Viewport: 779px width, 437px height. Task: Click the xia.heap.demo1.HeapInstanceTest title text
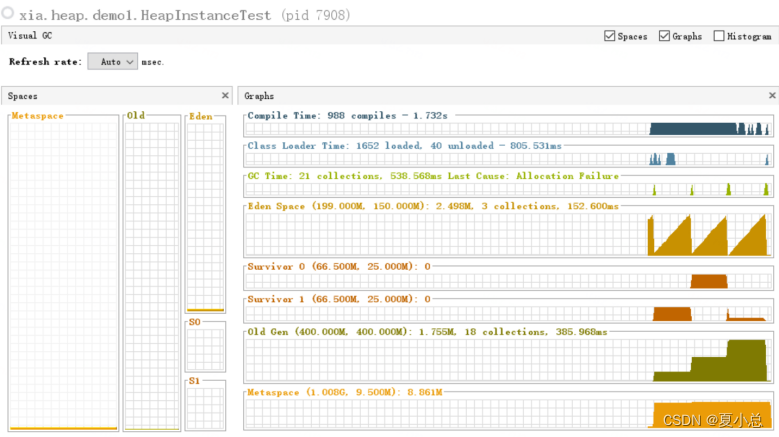coord(145,15)
